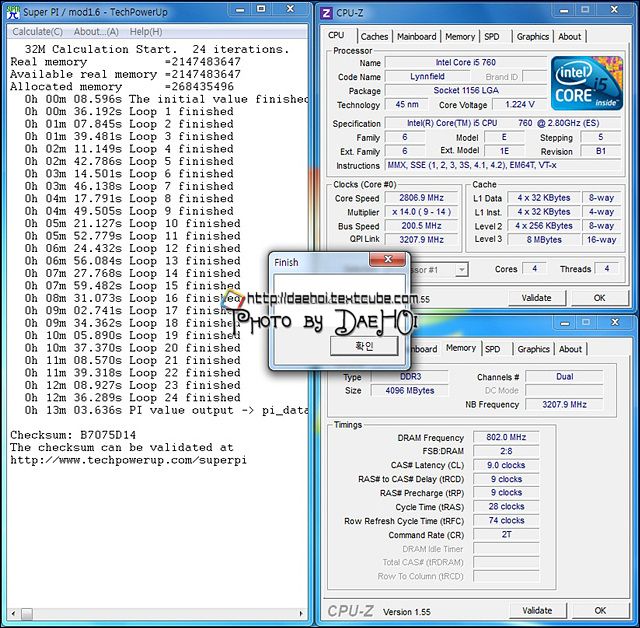Switch to the Mainboard tab in upper CPU-Z window
This screenshot has height=628, width=640.
coord(417,37)
